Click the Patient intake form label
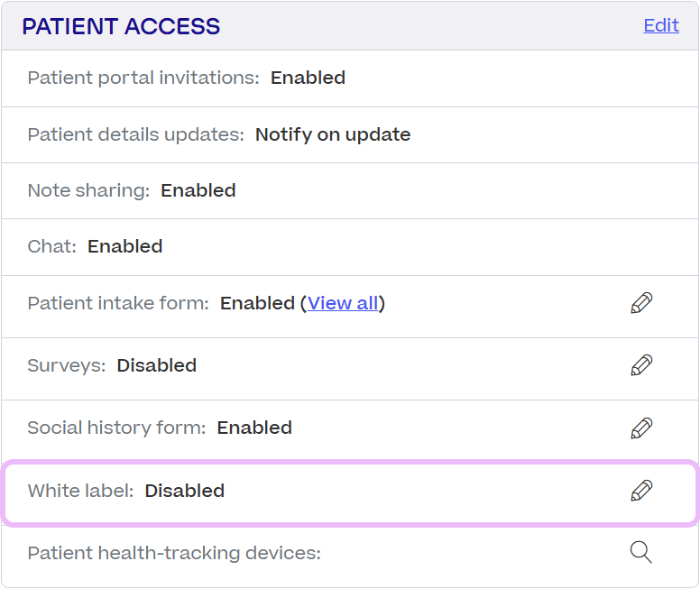This screenshot has height=589, width=700. point(118,303)
